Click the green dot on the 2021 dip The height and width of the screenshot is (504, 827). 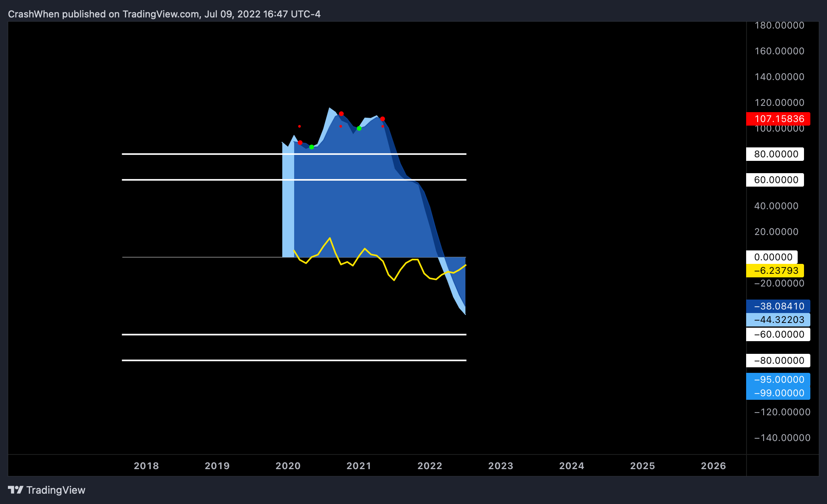[359, 128]
